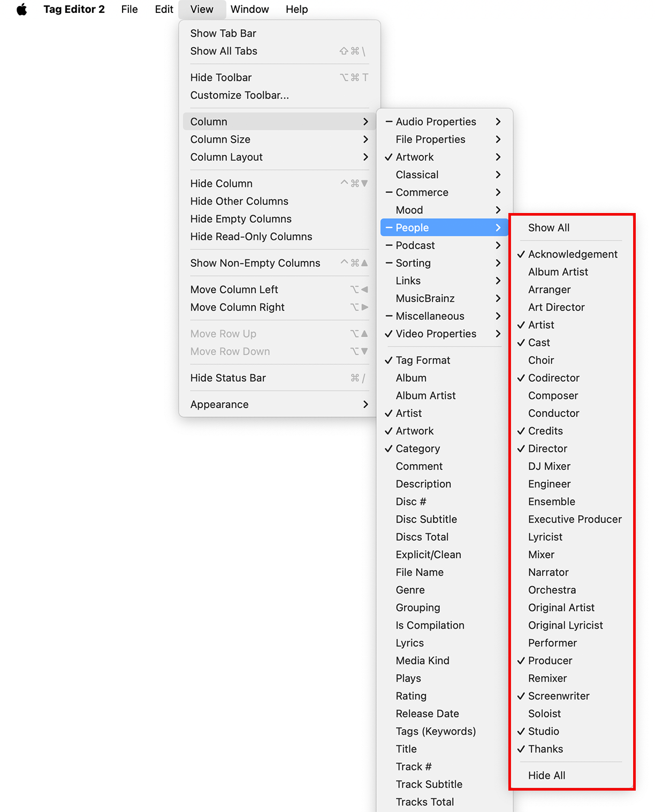Select Move Column Right

click(279, 307)
